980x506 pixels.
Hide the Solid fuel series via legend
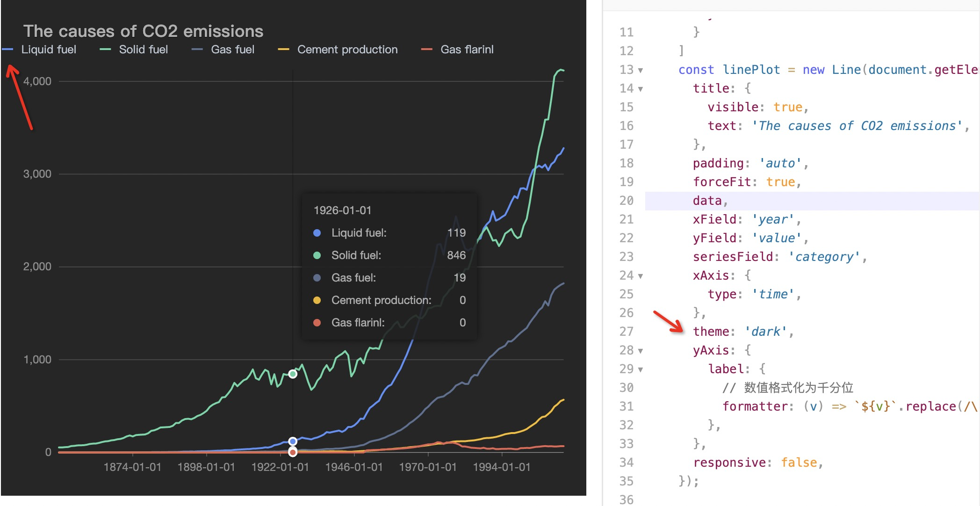144,49
